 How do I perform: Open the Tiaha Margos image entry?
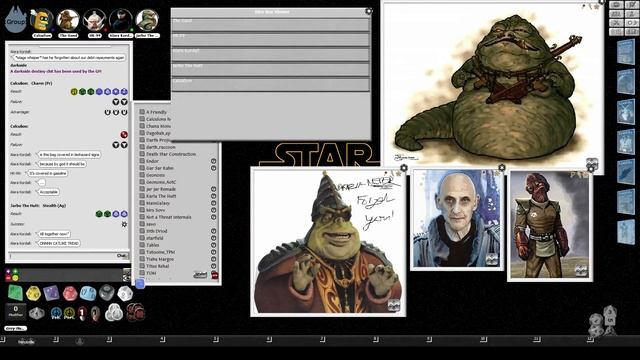coord(160,259)
